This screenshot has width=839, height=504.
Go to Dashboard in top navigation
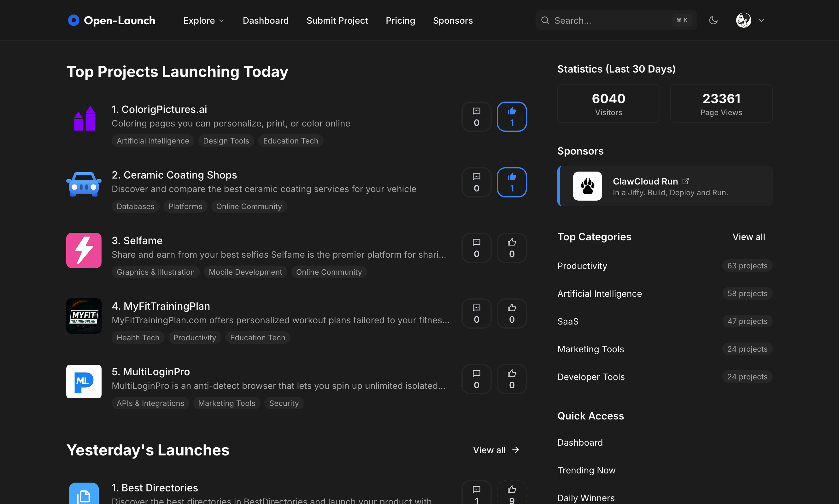(x=266, y=21)
